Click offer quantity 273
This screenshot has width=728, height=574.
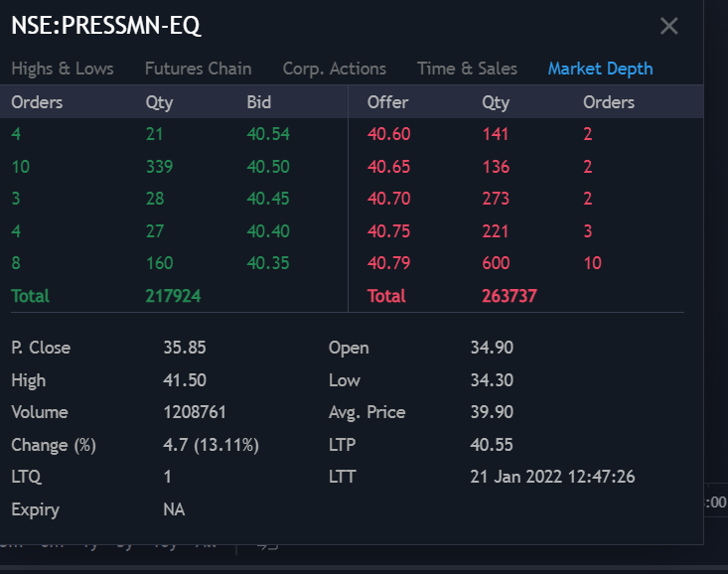pyautogui.click(x=496, y=199)
